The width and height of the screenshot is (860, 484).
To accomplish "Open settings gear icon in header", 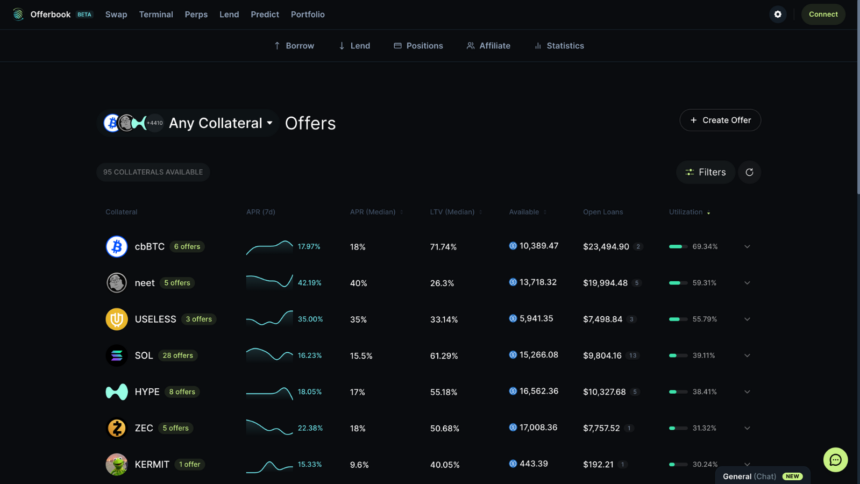I will click(x=777, y=14).
